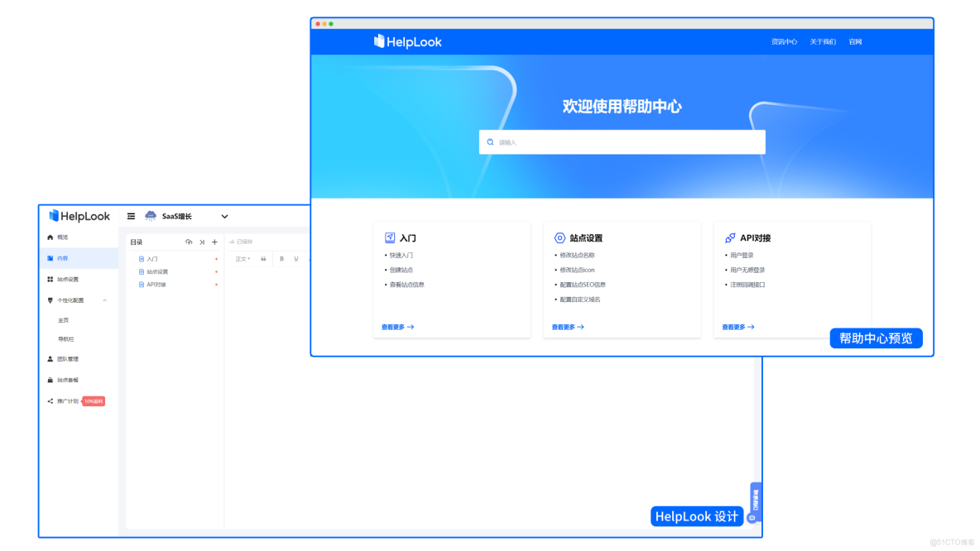
Task: Click 查看更多 in the API对接 card
Action: 738,328
